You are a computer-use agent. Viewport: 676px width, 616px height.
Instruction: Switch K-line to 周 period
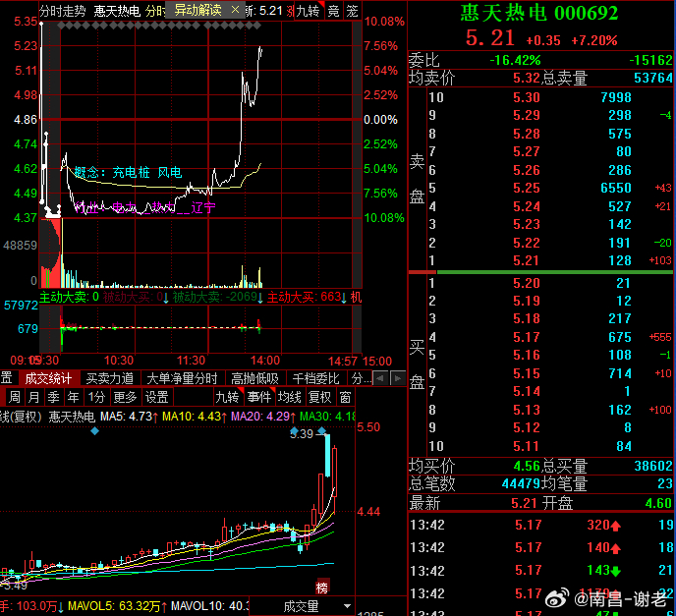pyautogui.click(x=15, y=397)
